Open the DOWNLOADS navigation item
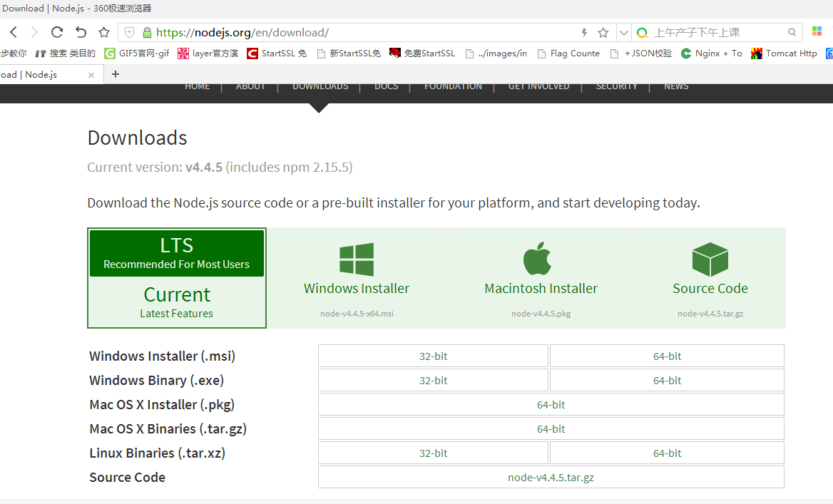Screen dimensions: 833x504 pos(320,86)
